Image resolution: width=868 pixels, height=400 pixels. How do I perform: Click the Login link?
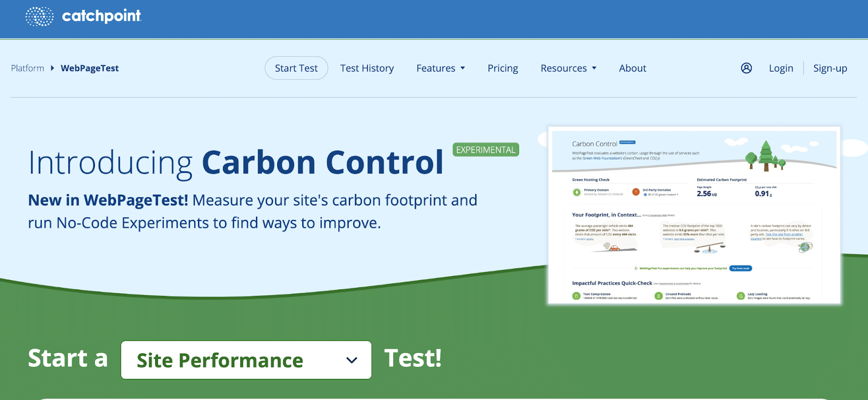click(x=781, y=68)
